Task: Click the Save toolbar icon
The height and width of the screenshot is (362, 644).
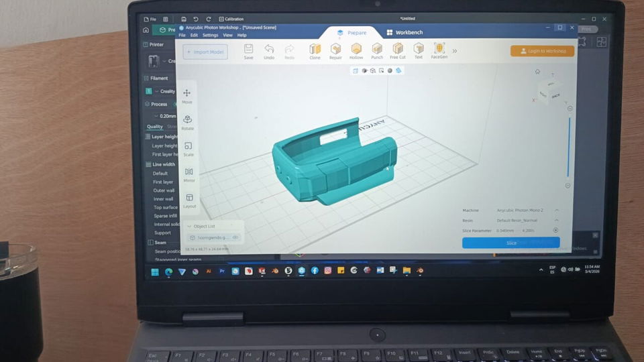Action: tap(248, 52)
